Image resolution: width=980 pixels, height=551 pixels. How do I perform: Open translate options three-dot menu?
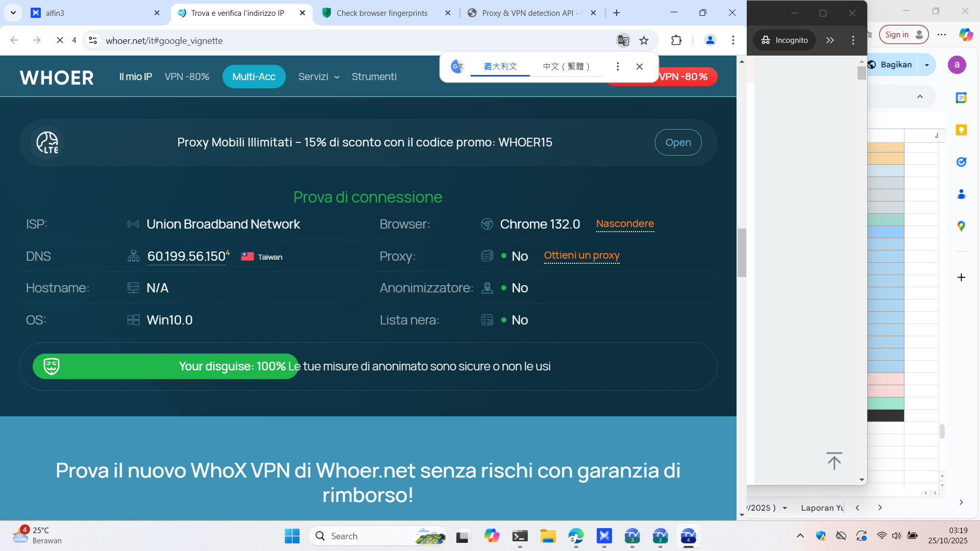[x=618, y=67]
